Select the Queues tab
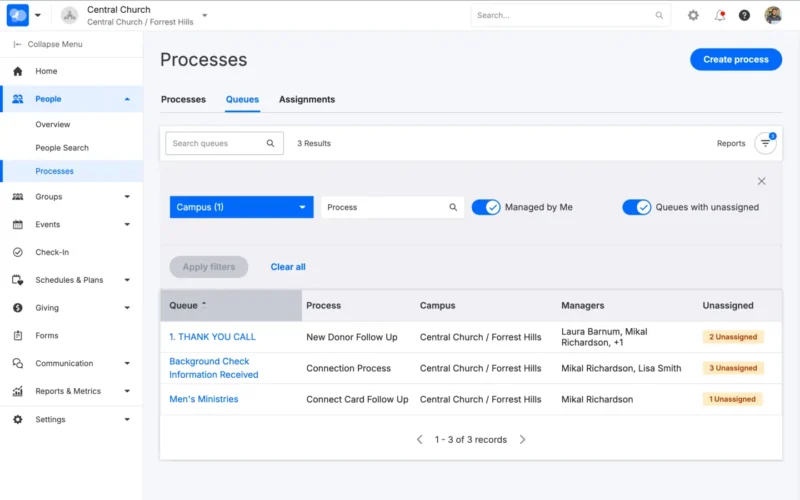This screenshot has height=500, width=800. (242, 99)
